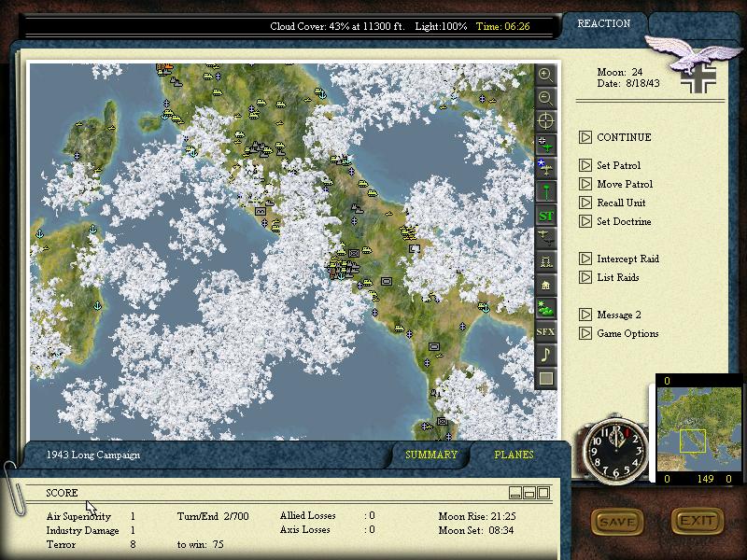This screenshot has width=747, height=560.
Task: Select Set Patrol command
Action: (x=618, y=165)
